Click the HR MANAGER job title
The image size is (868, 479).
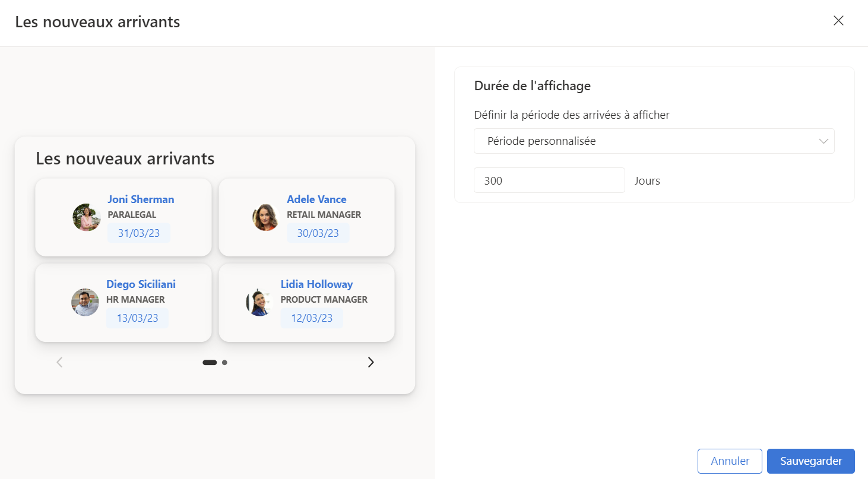pos(135,300)
